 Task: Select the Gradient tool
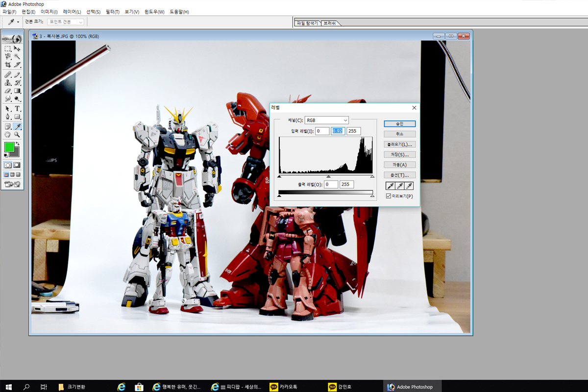click(x=17, y=91)
